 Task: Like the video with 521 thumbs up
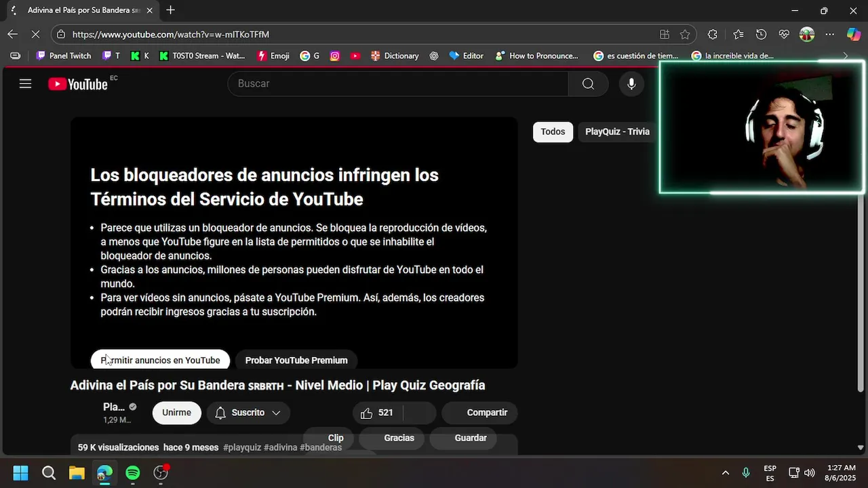click(x=377, y=412)
